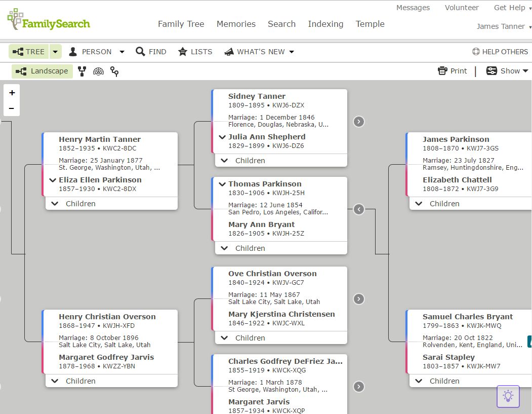This screenshot has height=414, width=532.
Task: Open the WHAT'S NEW dropdown
Action: tap(259, 51)
